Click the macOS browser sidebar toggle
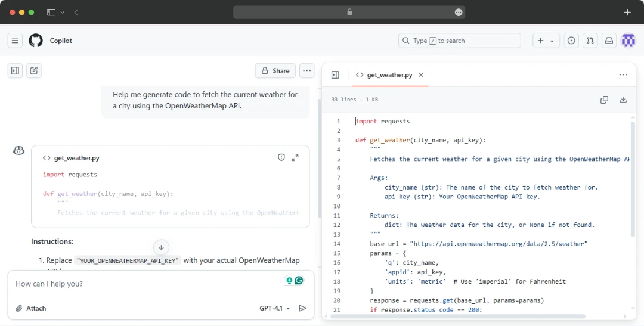The height and width of the screenshot is (326, 644). [51, 13]
